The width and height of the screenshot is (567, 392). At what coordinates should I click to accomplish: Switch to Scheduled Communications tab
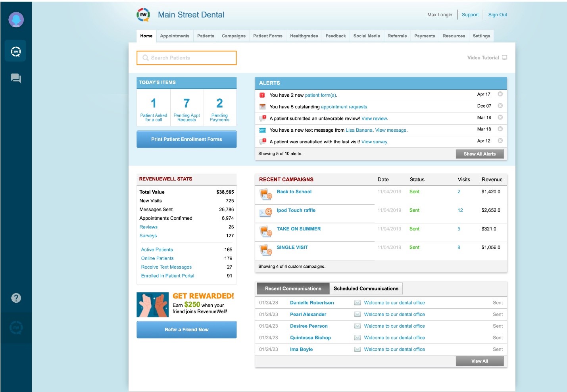pyautogui.click(x=366, y=288)
